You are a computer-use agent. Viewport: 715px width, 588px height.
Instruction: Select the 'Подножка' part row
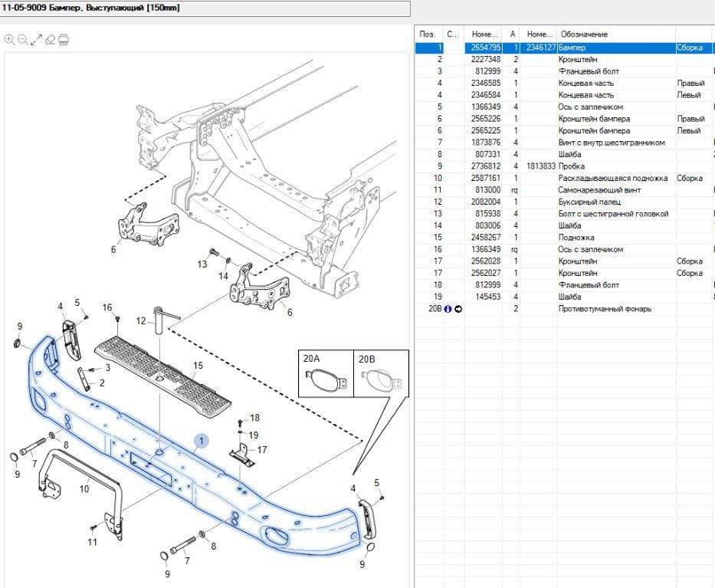tap(576, 238)
